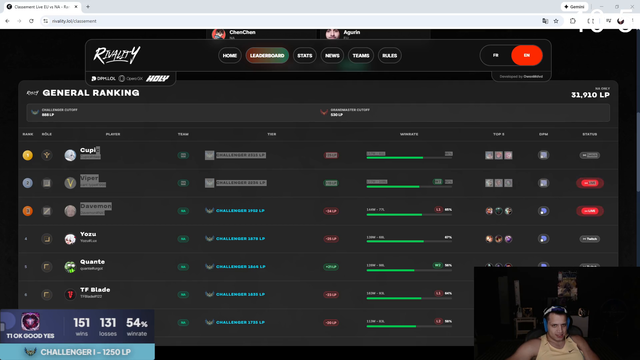Click the role icon in TF Blade's row
Image resolution: width=640 pixels, height=360 pixels.
pos(47,294)
